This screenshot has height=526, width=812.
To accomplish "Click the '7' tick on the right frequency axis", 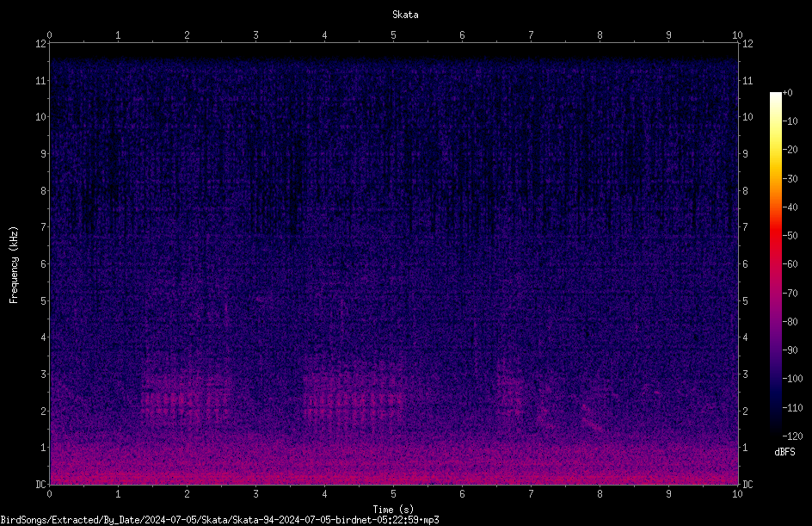I will click(x=745, y=227).
